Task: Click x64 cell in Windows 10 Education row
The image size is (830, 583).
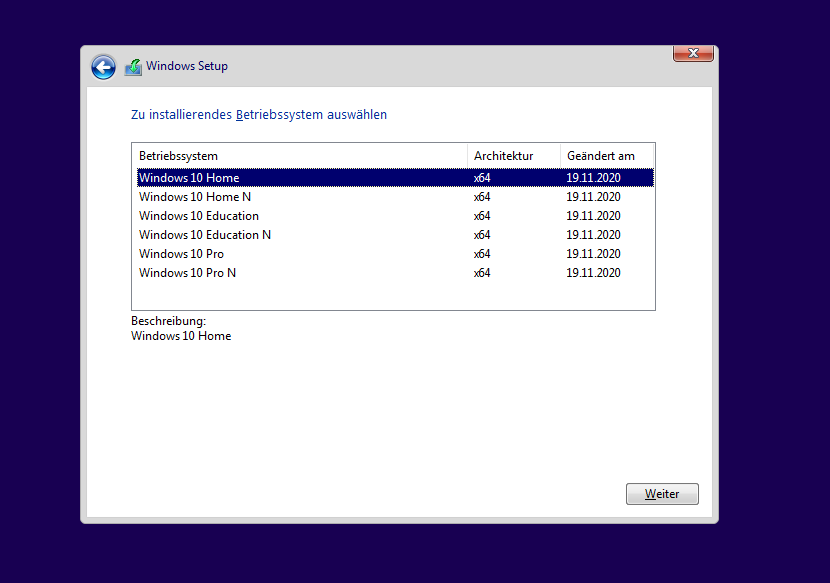Action: coord(482,216)
